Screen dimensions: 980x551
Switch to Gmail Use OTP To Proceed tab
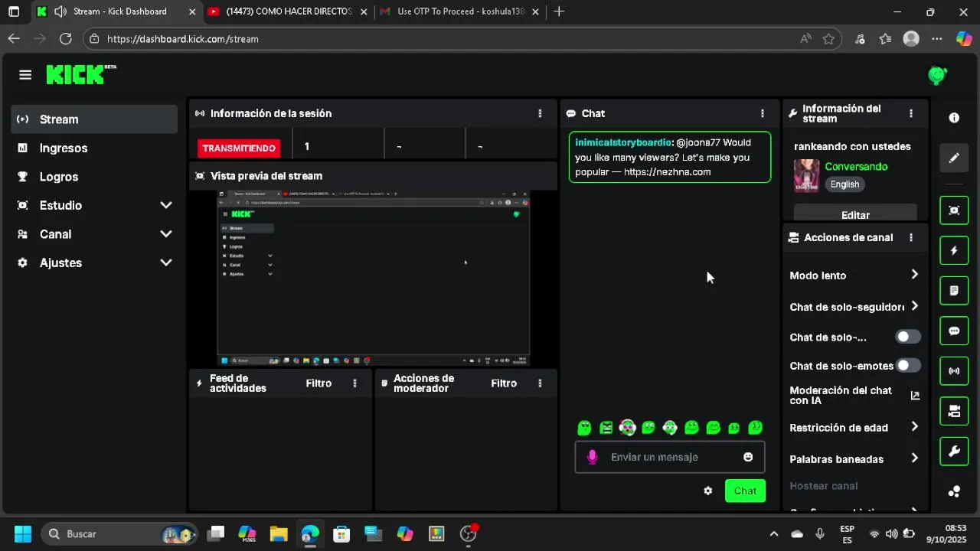point(460,11)
